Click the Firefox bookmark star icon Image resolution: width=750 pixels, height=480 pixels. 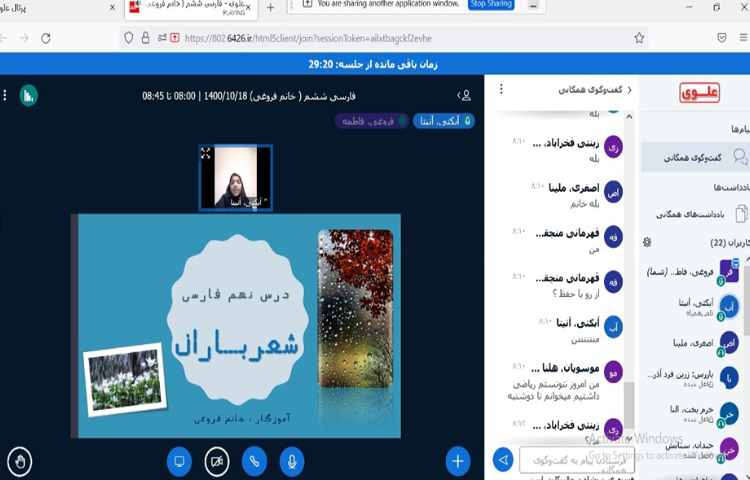pos(639,38)
